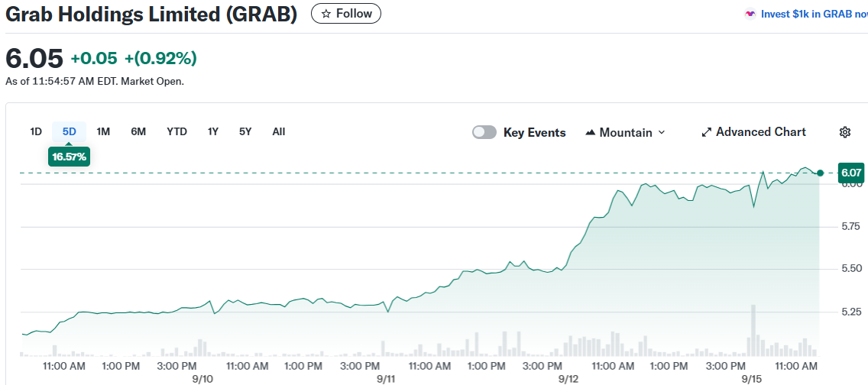
Task: Click the Follow star button
Action: [346, 14]
